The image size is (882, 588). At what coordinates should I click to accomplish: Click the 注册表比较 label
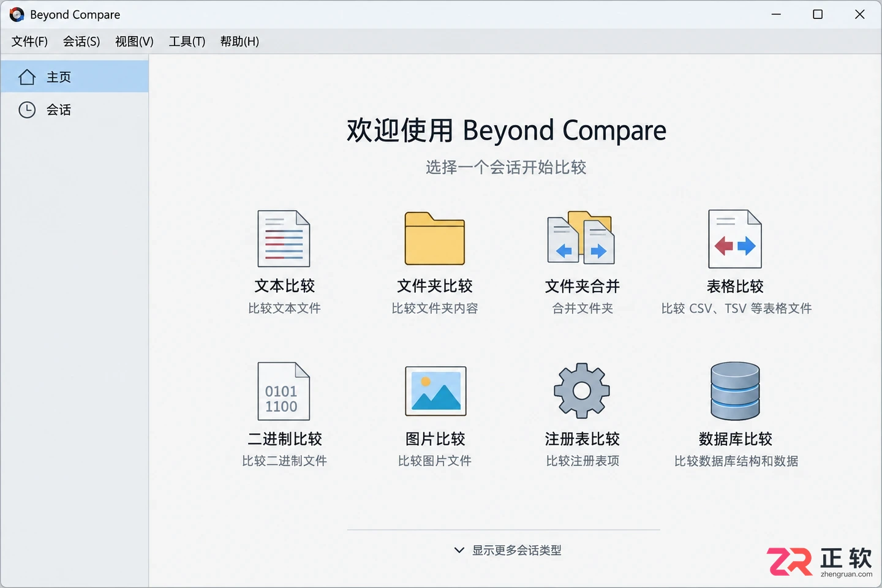tap(582, 439)
